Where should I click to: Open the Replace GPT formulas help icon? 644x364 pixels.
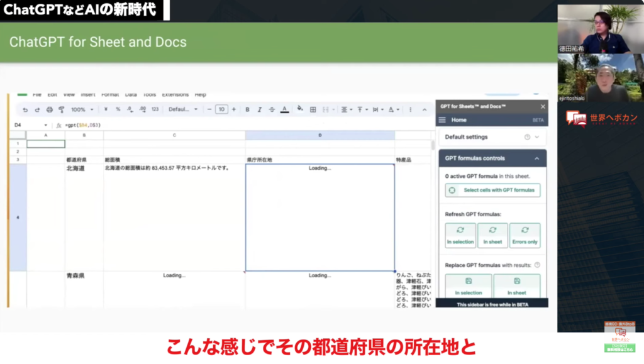[x=537, y=265]
